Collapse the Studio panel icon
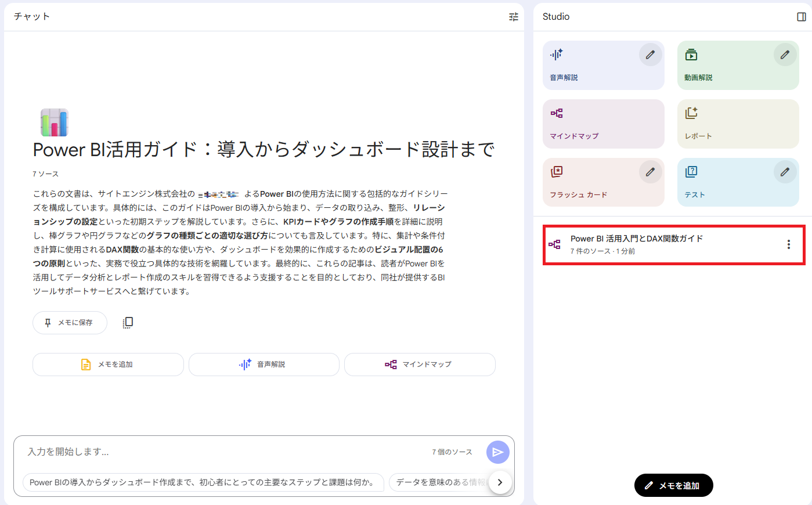Viewport: 812px width, 505px height. tap(802, 17)
